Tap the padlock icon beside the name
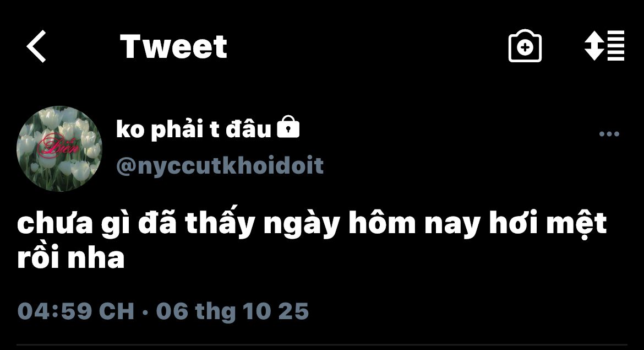Viewport: 644px width, 350px height. (288, 127)
